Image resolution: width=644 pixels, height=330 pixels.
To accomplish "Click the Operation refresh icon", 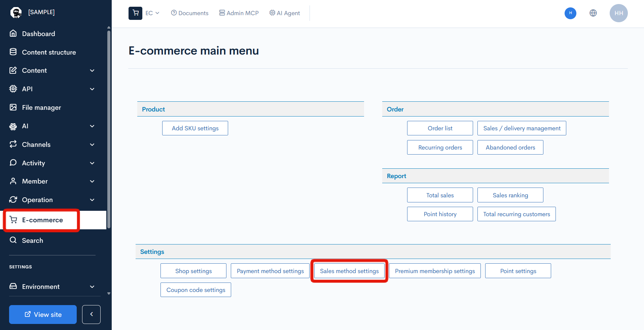I will tap(13, 199).
